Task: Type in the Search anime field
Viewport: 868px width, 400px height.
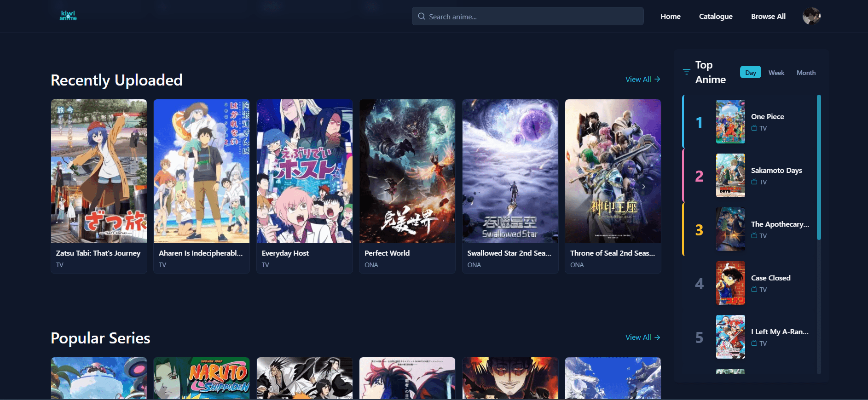Action: (x=527, y=16)
